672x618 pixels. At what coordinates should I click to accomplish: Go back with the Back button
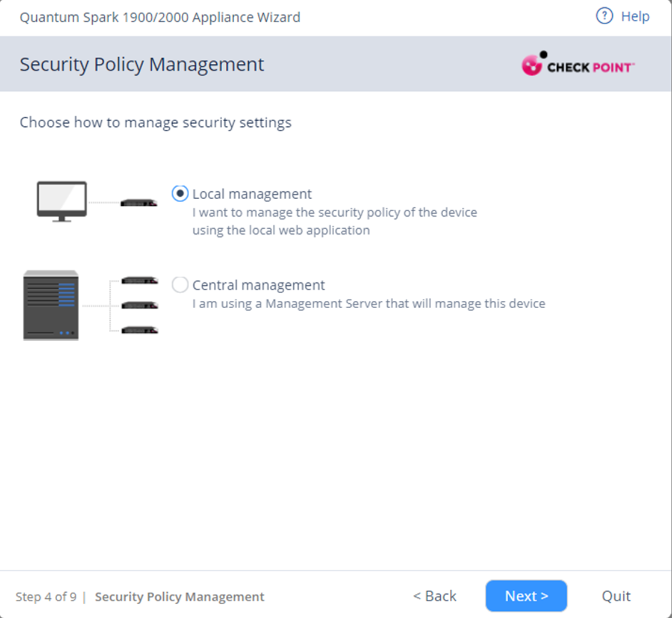coord(434,596)
